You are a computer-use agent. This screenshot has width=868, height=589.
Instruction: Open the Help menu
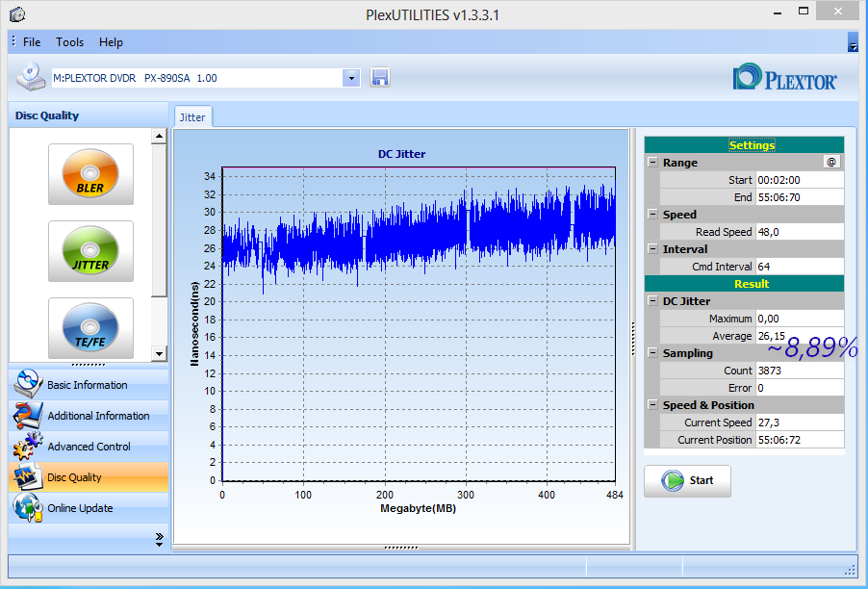point(111,42)
